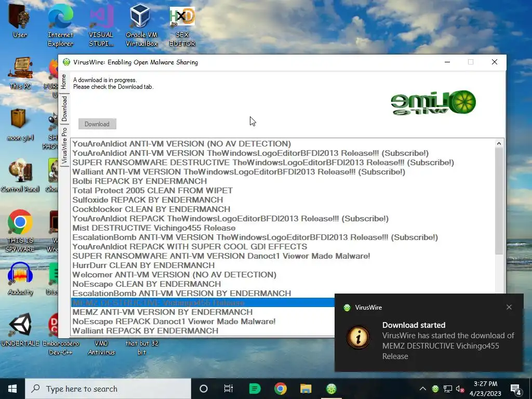The width and height of the screenshot is (532, 399).
Task: Click the taskbar clock showing 3:27 PM
Action: coord(485,389)
